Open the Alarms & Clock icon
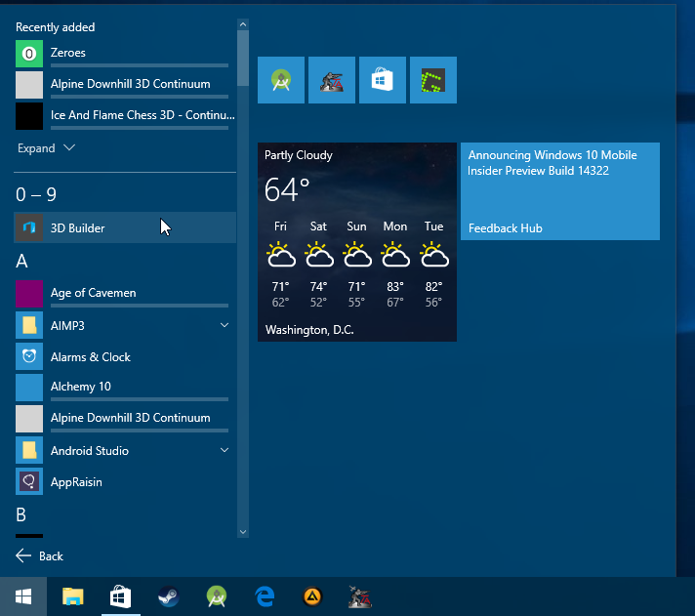The image size is (695, 616). [29, 356]
